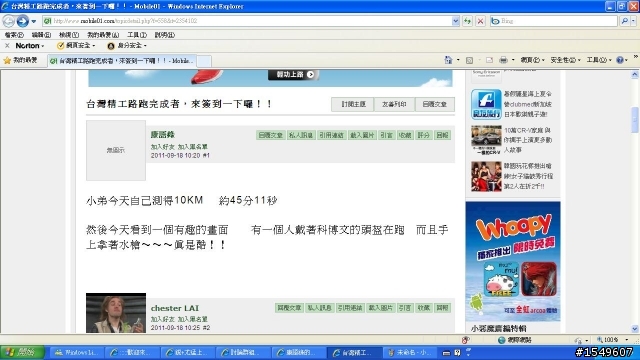Close the Norton toolbar with the X
Image resolution: width=640 pixels, height=360 pixels.
(x=7, y=46)
